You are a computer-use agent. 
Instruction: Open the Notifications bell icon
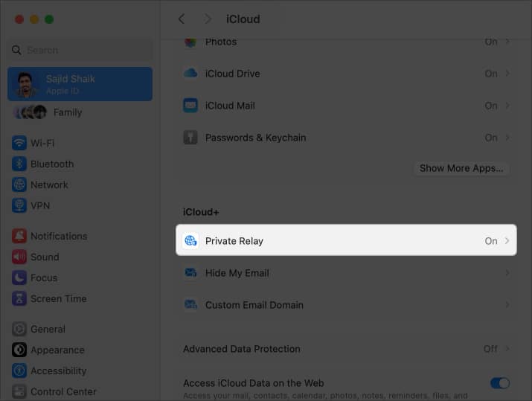tap(19, 236)
